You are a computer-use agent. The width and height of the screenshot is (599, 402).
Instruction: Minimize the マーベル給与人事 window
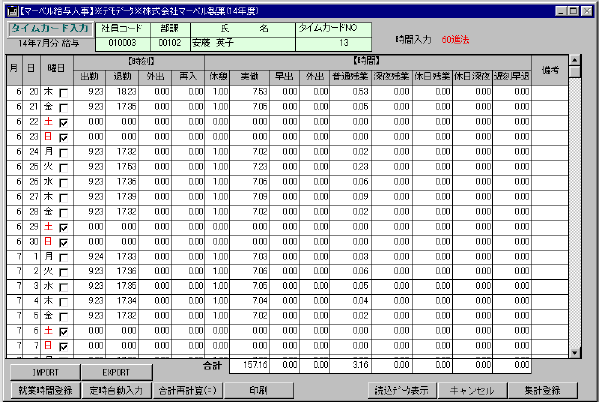tap(560, 11)
